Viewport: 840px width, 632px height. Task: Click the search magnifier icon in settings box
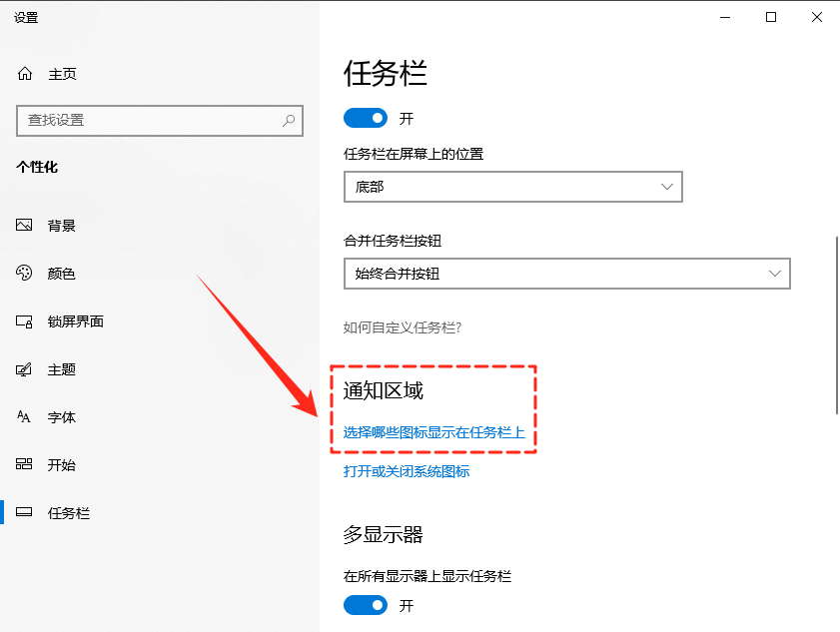(x=289, y=120)
